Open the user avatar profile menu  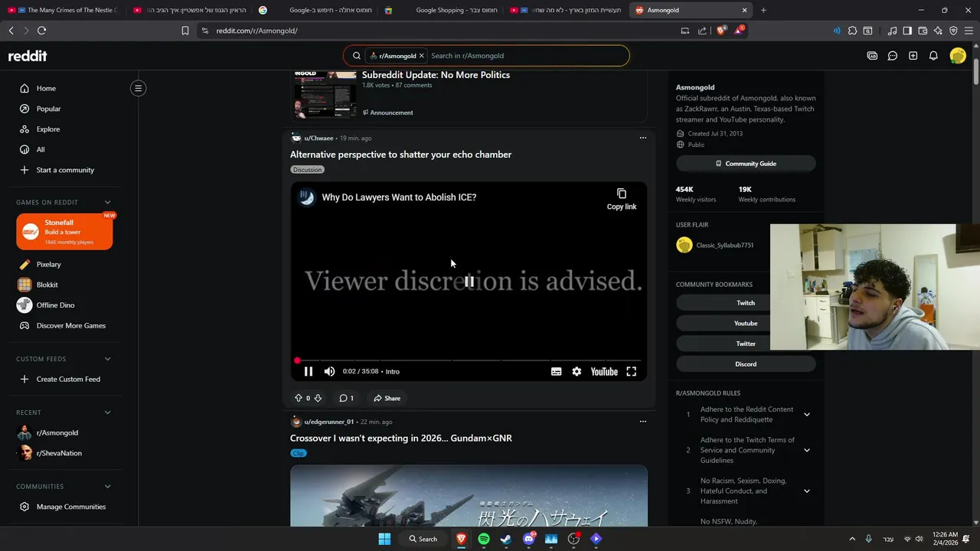pos(957,56)
